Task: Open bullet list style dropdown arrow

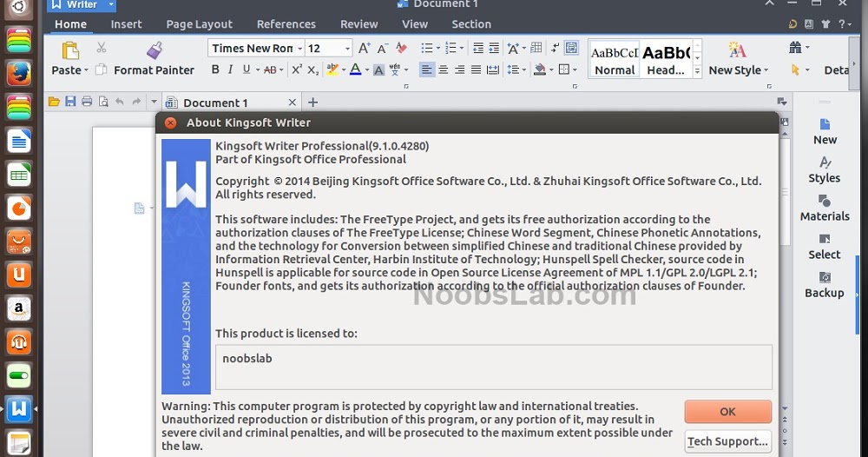Action: point(437,49)
